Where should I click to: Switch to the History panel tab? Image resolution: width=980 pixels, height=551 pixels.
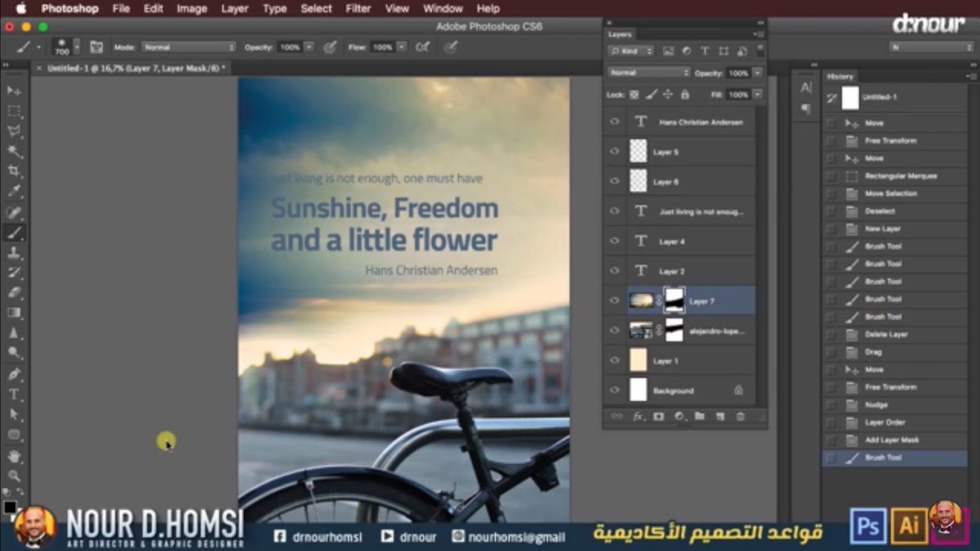pos(840,76)
